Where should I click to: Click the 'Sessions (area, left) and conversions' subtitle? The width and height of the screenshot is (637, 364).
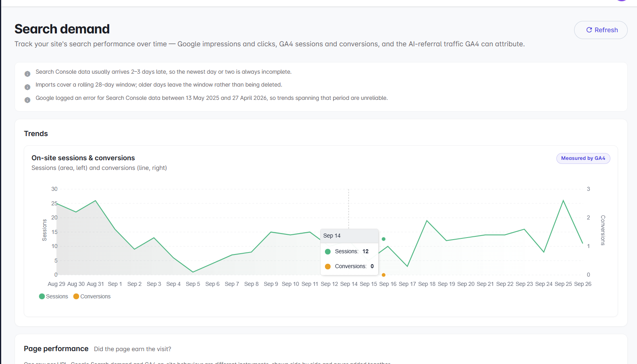click(x=99, y=168)
